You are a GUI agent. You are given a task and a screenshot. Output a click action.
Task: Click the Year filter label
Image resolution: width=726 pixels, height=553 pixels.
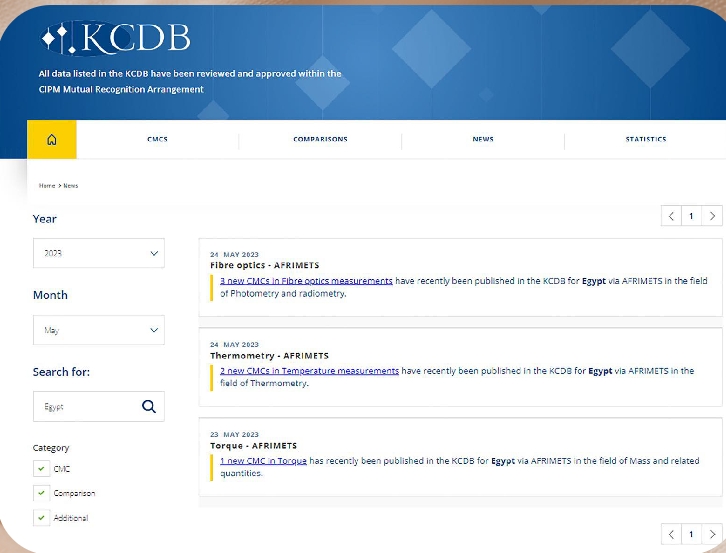click(x=44, y=219)
